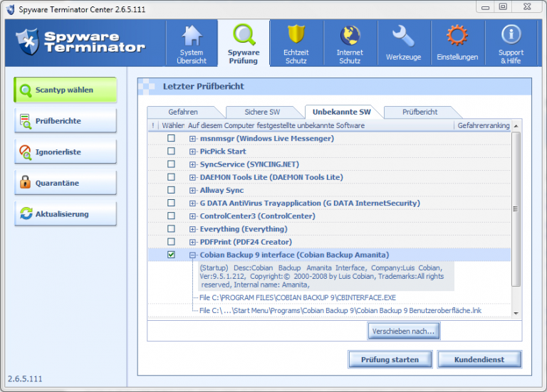Click the Quarantäne padlock icon

click(25, 182)
